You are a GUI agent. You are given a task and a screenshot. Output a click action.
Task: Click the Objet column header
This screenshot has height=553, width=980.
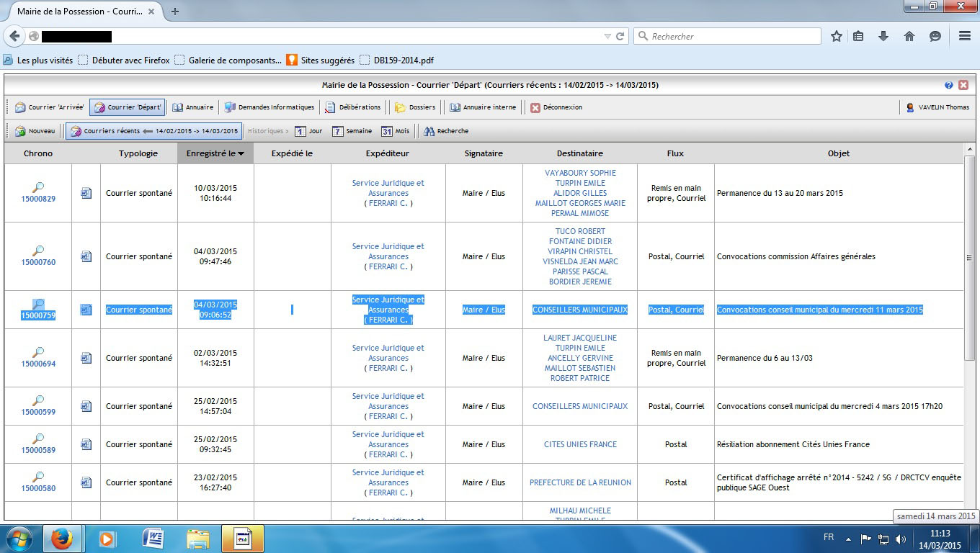coord(839,153)
